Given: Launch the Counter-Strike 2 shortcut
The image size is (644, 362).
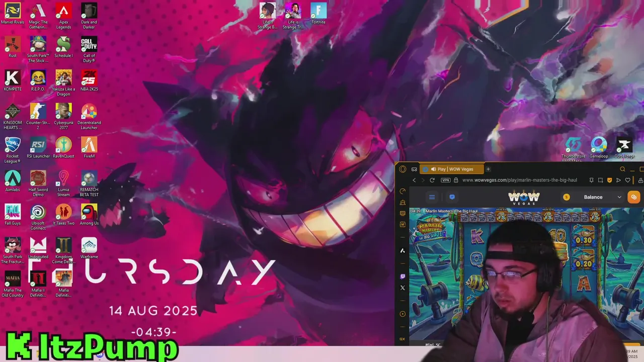Looking at the screenshot, I should coord(38,117).
